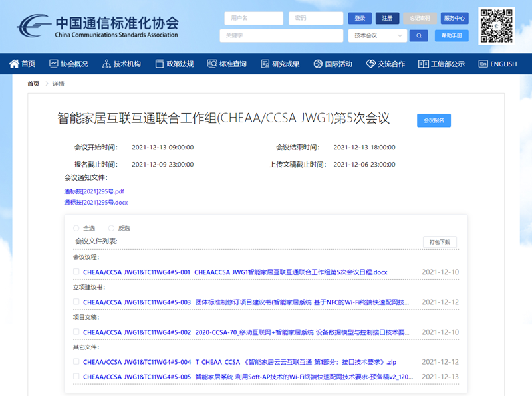The width and height of the screenshot is (532, 396).
Task: Select the 反选 radio button
Action: 111,228
